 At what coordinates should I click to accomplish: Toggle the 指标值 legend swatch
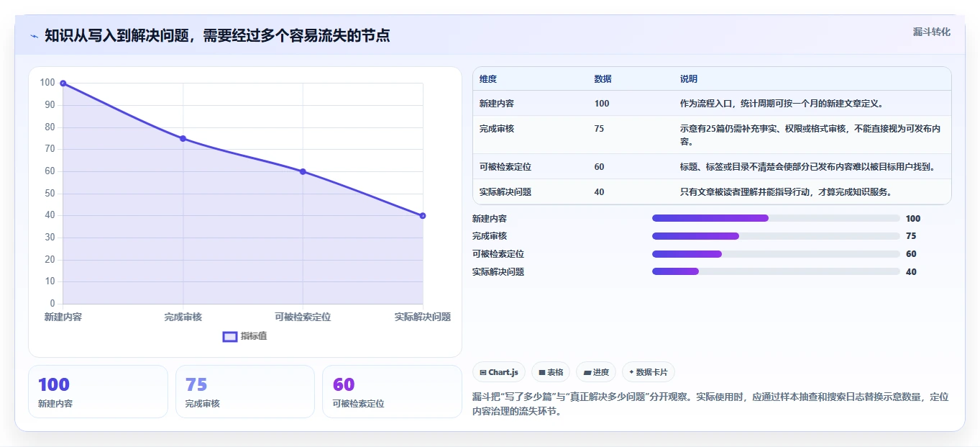click(x=230, y=336)
